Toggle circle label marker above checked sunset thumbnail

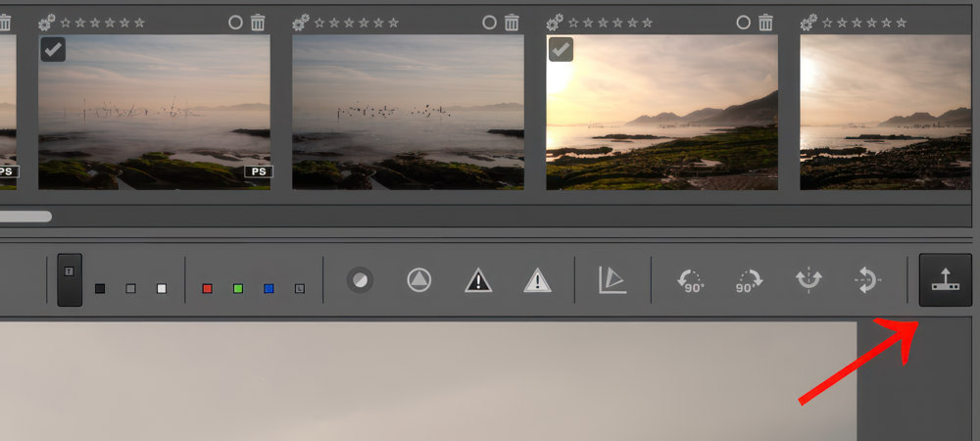[x=743, y=23]
